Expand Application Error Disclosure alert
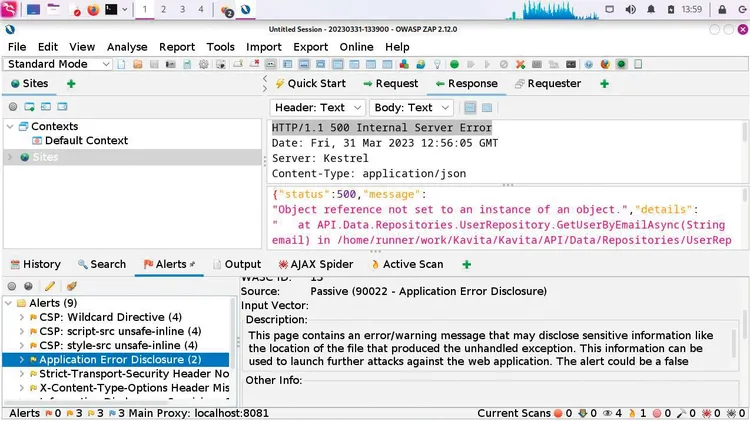Image resolution: width=750 pixels, height=421 pixels. 22,360
